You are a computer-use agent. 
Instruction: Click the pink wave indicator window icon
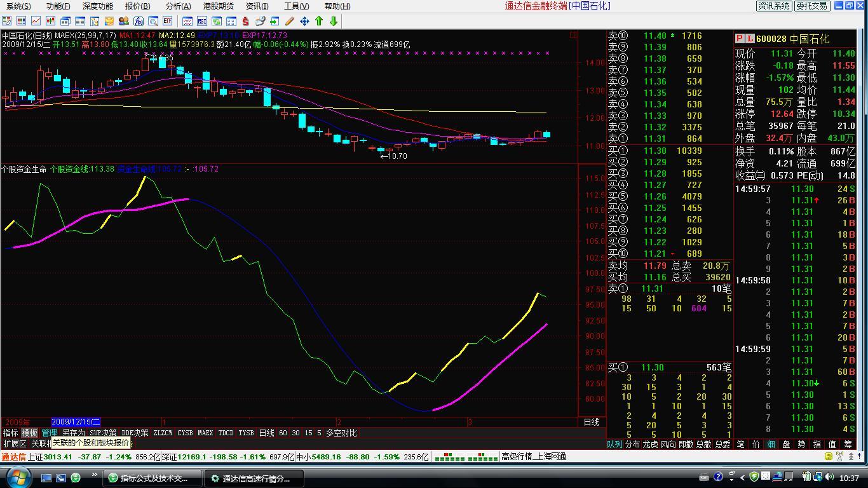[x=187, y=21]
